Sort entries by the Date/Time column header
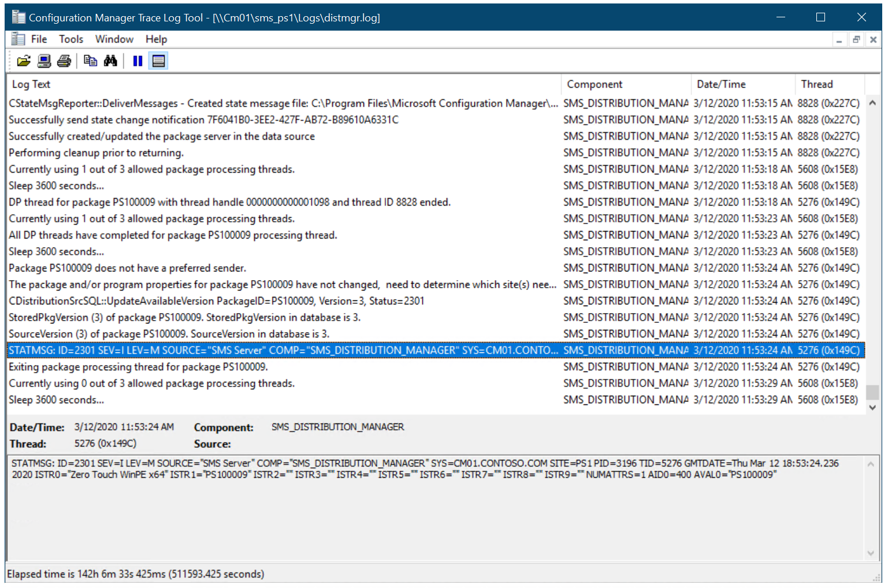The height and width of the screenshot is (588, 888). (721, 84)
